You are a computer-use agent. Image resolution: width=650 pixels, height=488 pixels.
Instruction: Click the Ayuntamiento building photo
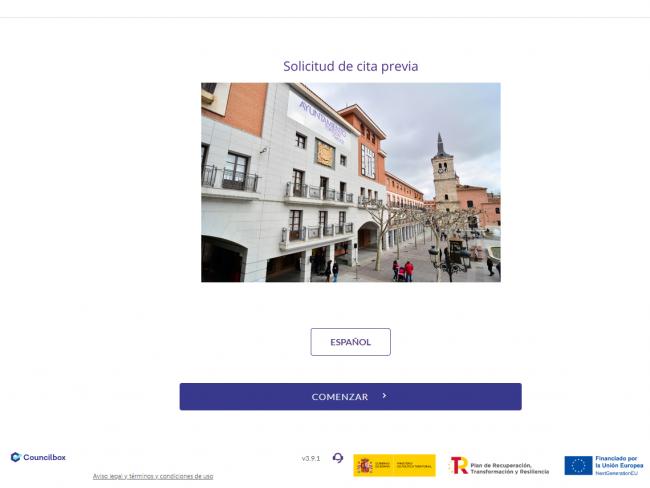coord(351,182)
